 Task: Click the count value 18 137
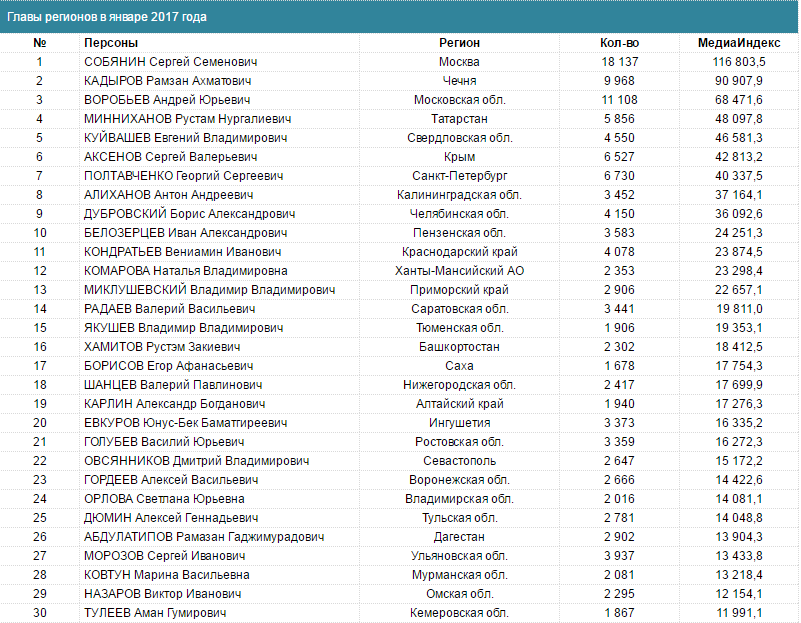coord(619,62)
